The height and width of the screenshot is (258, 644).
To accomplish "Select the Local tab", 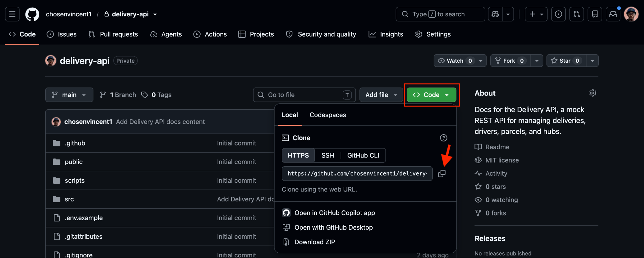I will pyautogui.click(x=290, y=115).
